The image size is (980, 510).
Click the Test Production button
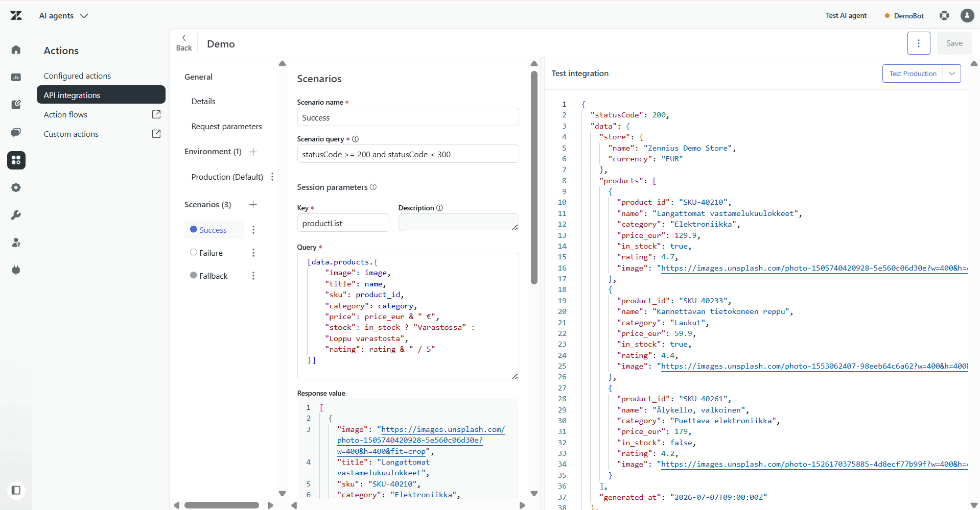pyautogui.click(x=913, y=74)
